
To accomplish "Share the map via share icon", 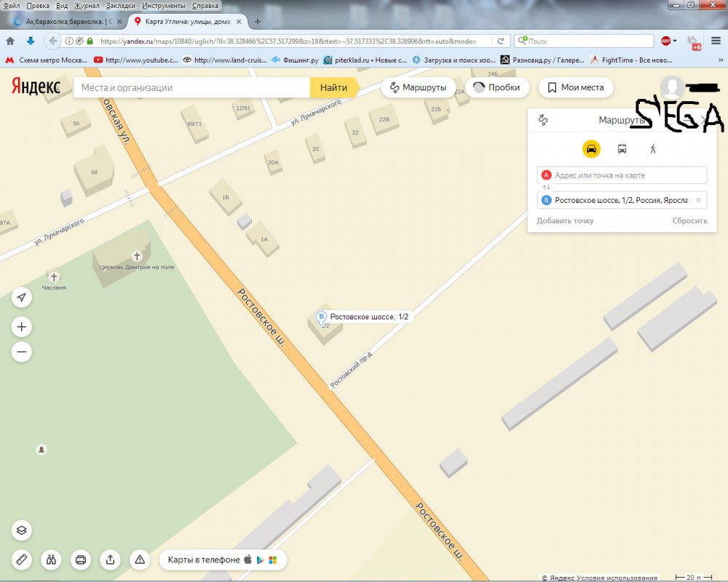I will (x=110, y=559).
